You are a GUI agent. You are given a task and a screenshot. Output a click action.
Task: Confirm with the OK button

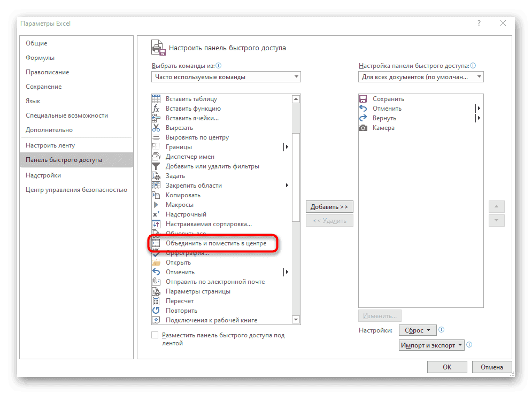pyautogui.click(x=447, y=367)
